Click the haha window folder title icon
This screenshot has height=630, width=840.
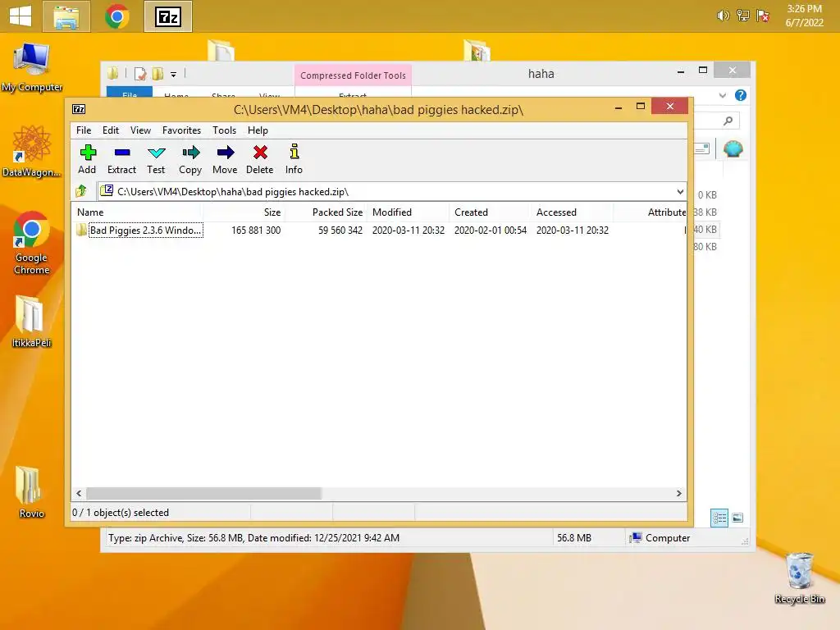tap(112, 73)
